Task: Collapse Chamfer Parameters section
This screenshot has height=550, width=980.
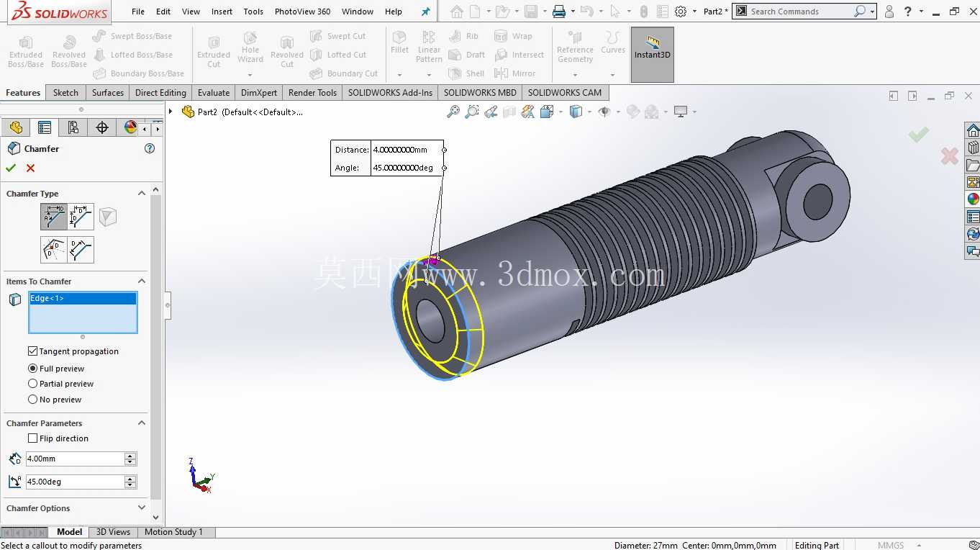Action: tap(142, 423)
